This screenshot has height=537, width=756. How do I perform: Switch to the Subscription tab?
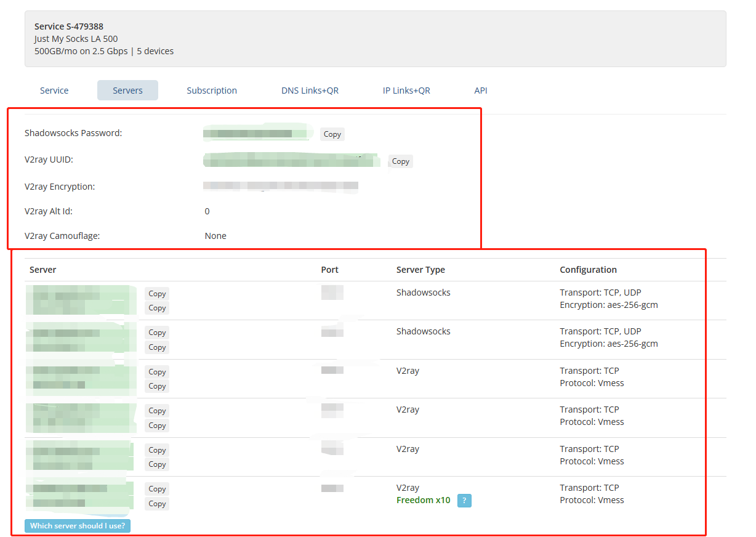(212, 91)
